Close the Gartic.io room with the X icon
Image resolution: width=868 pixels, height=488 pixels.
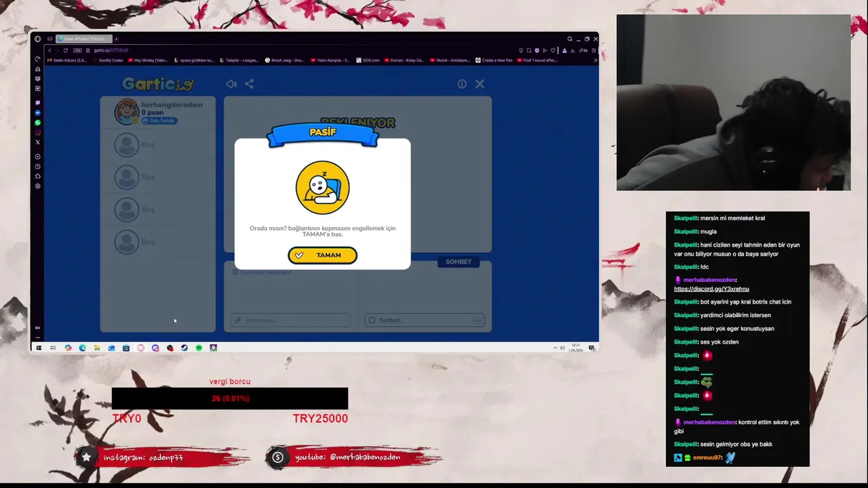pyautogui.click(x=479, y=84)
